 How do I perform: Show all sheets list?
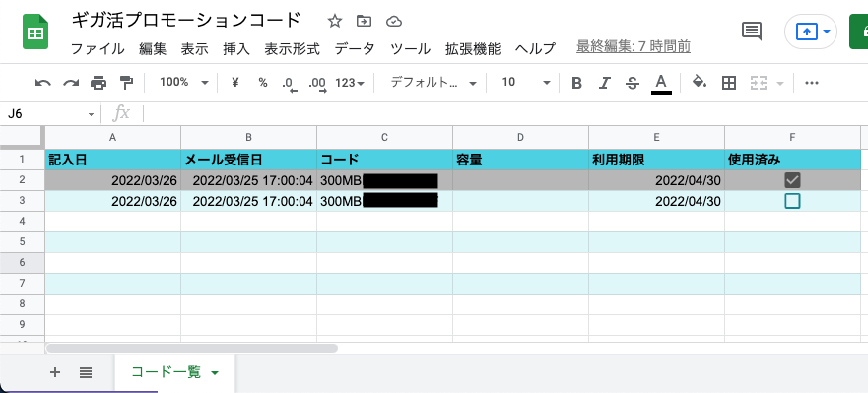tap(86, 372)
